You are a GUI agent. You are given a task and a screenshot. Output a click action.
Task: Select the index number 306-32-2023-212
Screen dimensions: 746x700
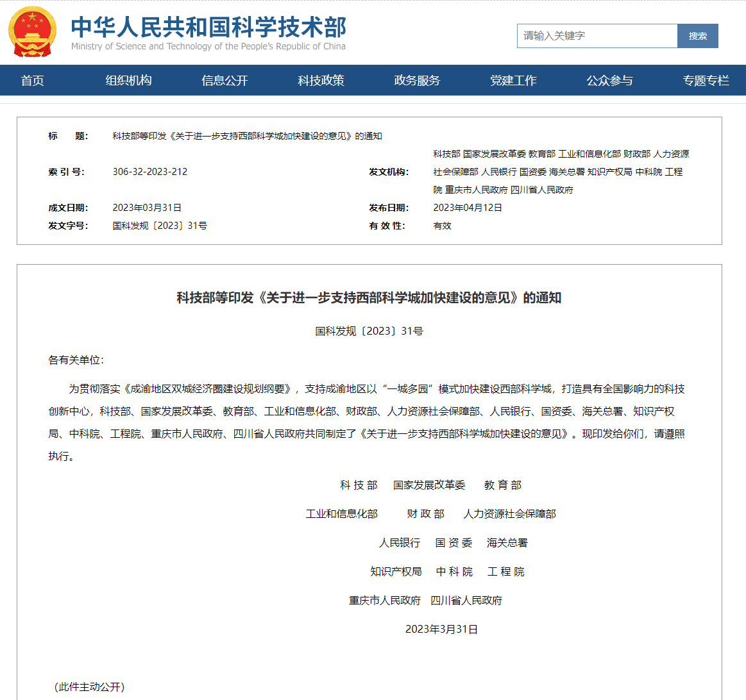150,172
